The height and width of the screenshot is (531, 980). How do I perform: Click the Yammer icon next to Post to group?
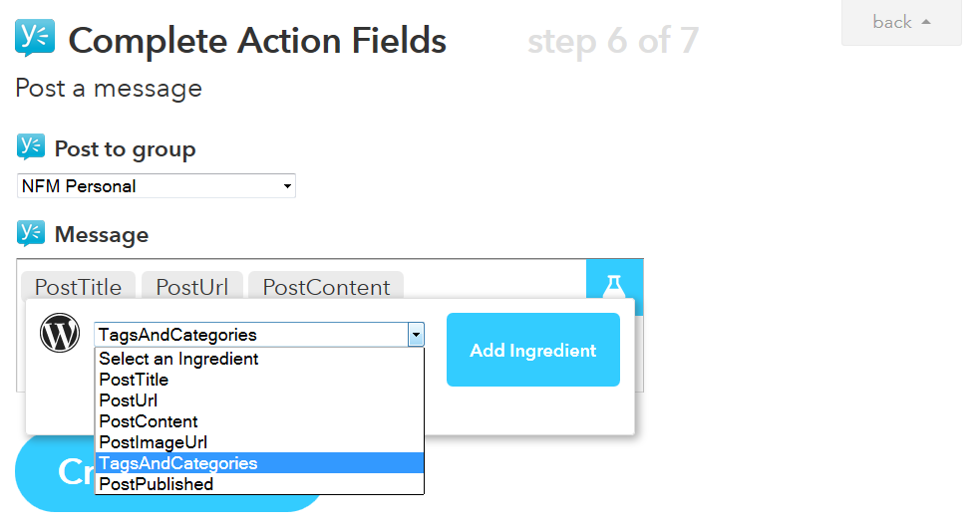coord(31,147)
